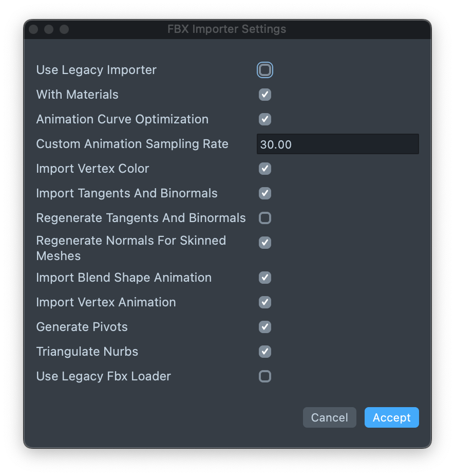This screenshot has height=476, width=455.
Task: Toggle Import Tangents And Binormals off
Action: [x=265, y=193]
